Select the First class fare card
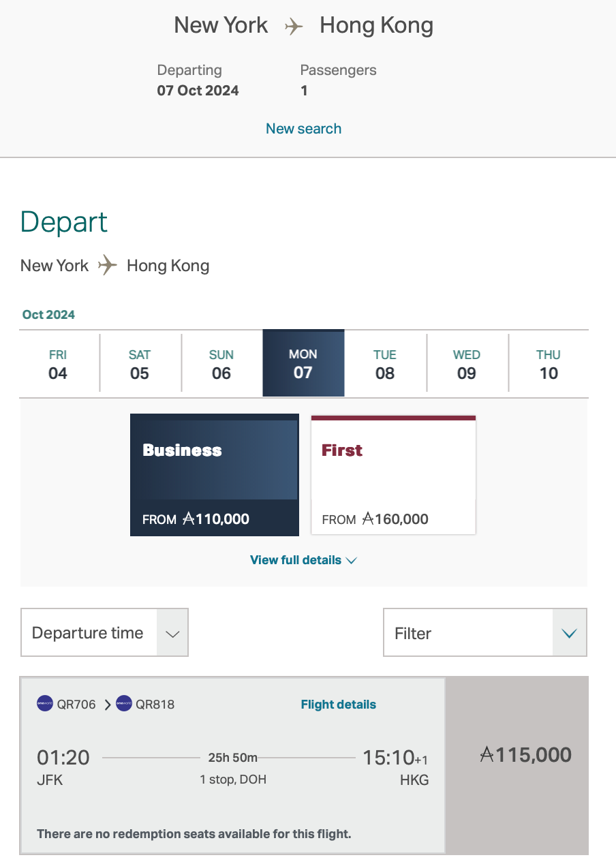The height and width of the screenshot is (864, 616). 393,475
